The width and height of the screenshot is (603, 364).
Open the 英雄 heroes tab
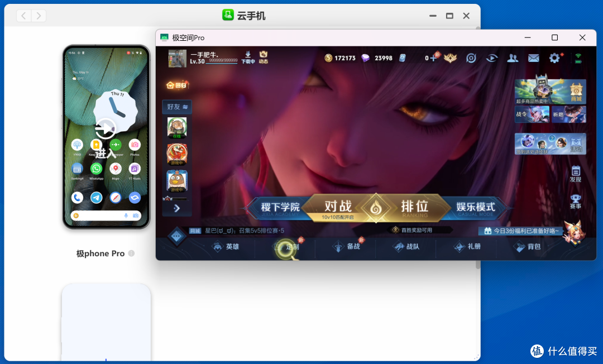(226, 247)
